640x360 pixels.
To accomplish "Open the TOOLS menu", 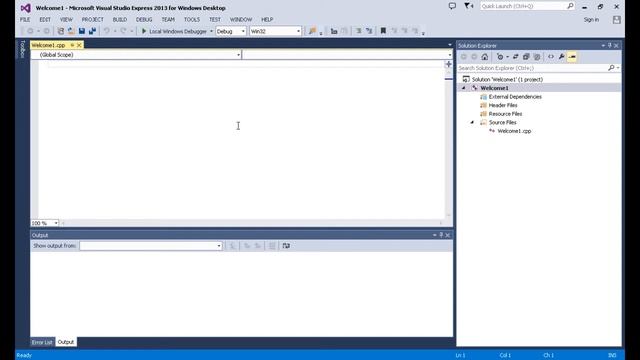I will (192, 20).
